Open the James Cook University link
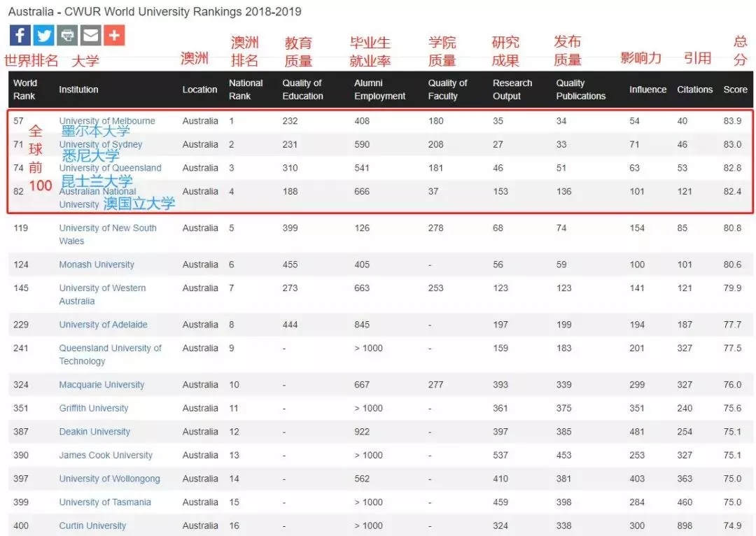The height and width of the screenshot is (536, 756). point(106,455)
